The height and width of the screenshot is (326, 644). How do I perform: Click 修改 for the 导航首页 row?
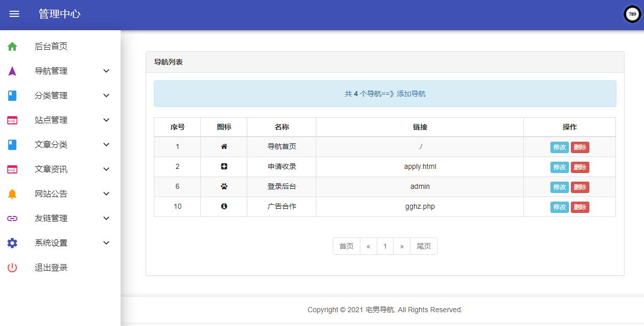click(559, 147)
